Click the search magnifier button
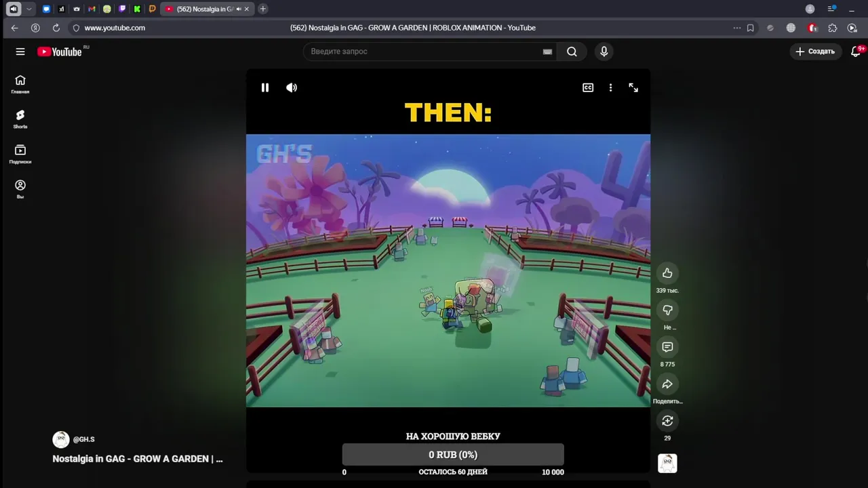The image size is (868, 488). click(x=572, y=52)
